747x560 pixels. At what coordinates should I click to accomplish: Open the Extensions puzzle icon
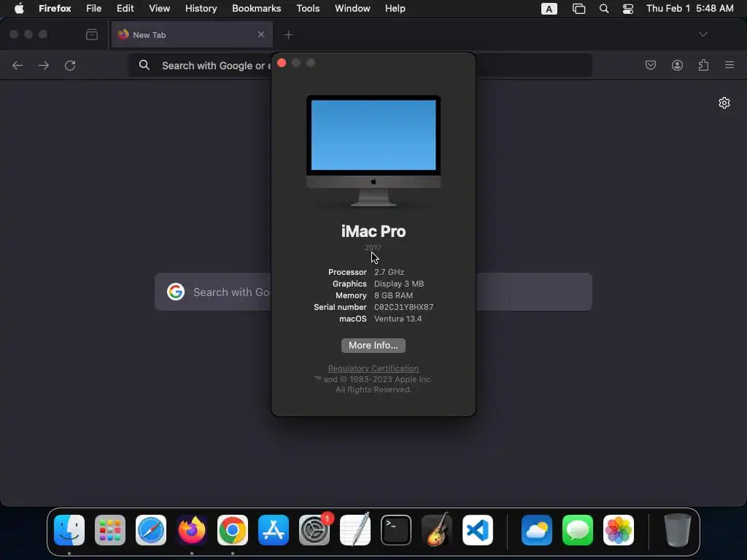pyautogui.click(x=703, y=65)
